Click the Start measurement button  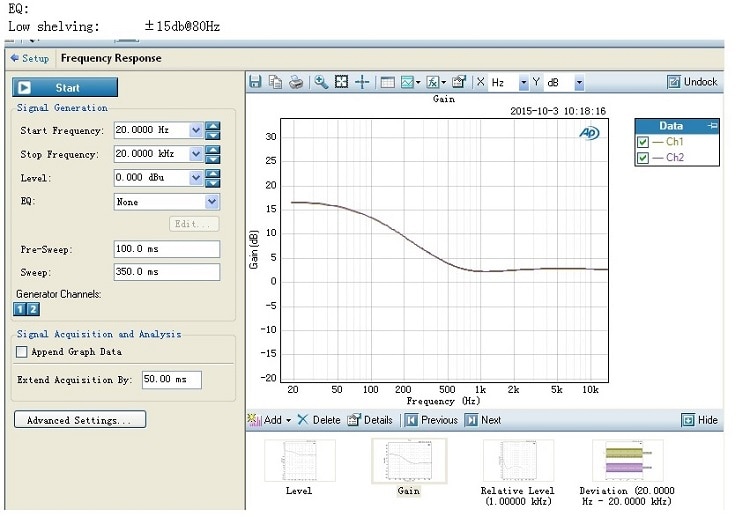tap(65, 88)
